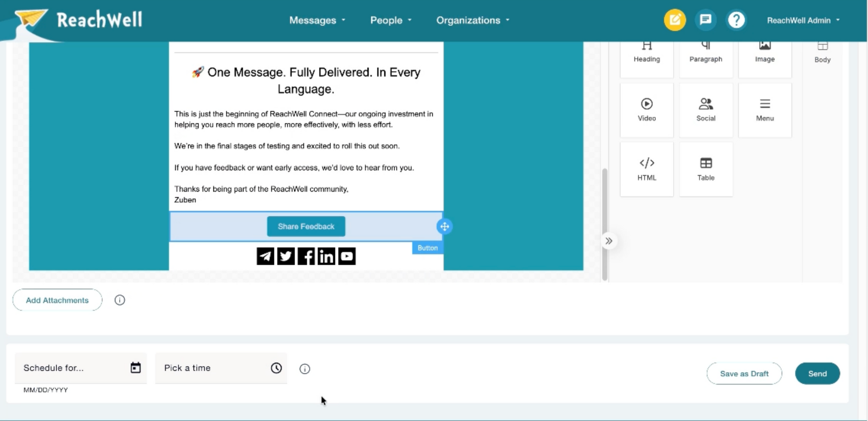Image resolution: width=868 pixels, height=421 pixels.
Task: Click the info icon beside Add Attachments
Action: [x=120, y=300]
